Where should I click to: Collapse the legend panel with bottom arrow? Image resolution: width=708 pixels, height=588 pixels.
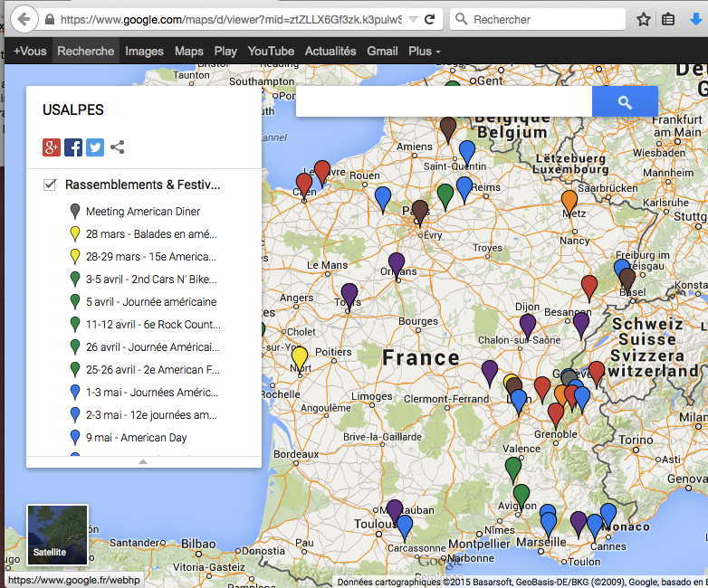pos(143,461)
